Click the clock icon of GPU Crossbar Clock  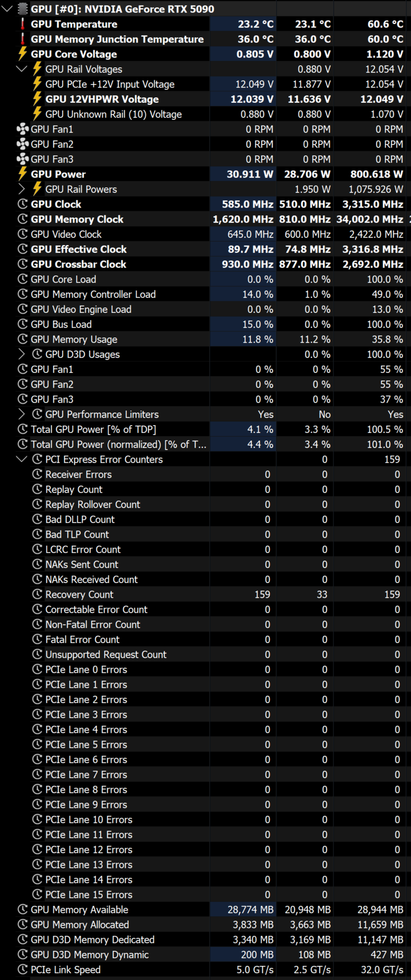click(x=22, y=264)
